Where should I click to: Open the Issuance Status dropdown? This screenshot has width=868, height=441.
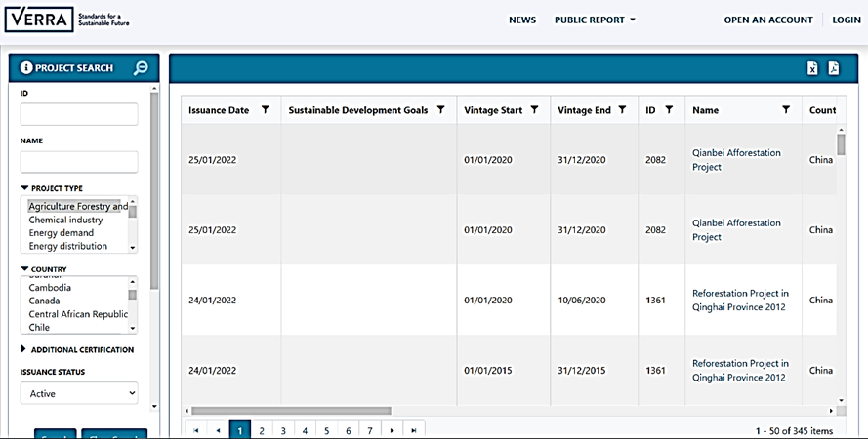79,393
